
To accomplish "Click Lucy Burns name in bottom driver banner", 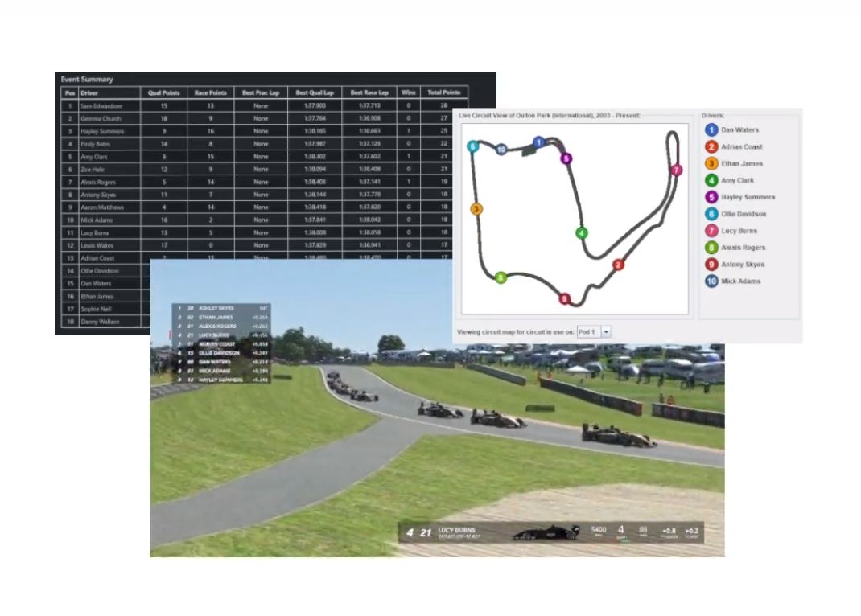I will tap(456, 530).
